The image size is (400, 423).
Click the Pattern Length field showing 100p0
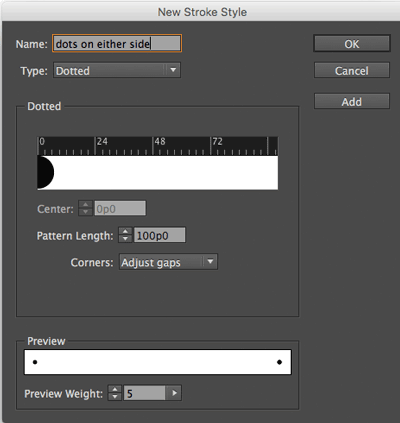159,235
